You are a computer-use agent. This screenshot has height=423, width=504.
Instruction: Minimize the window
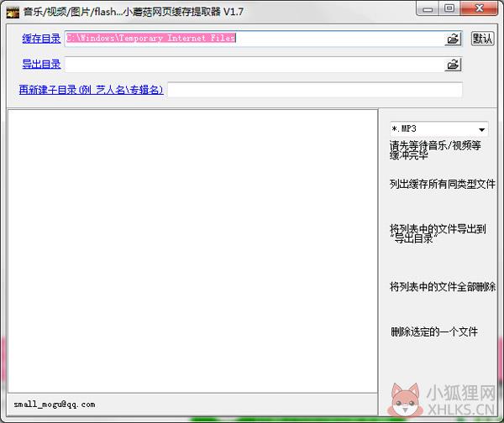[x=428, y=9]
